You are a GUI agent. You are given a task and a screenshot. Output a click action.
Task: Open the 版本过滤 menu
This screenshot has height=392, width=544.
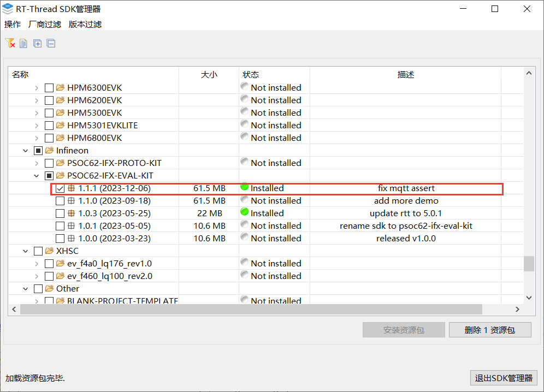coord(85,24)
